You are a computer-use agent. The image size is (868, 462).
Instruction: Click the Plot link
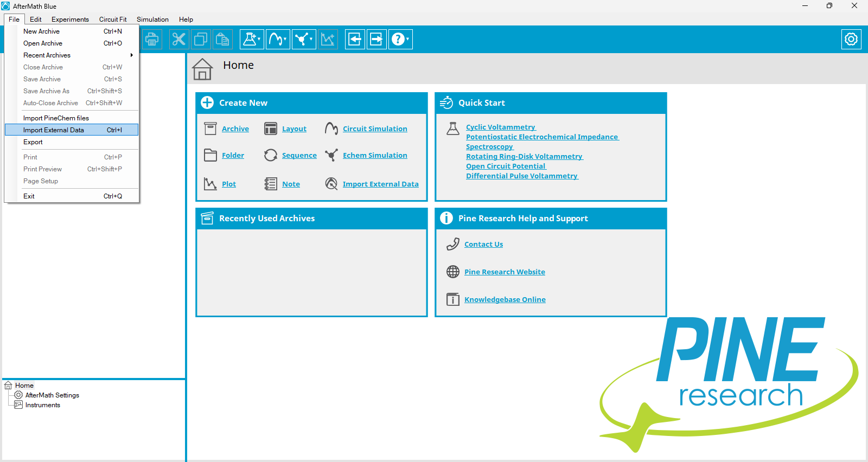click(x=229, y=184)
